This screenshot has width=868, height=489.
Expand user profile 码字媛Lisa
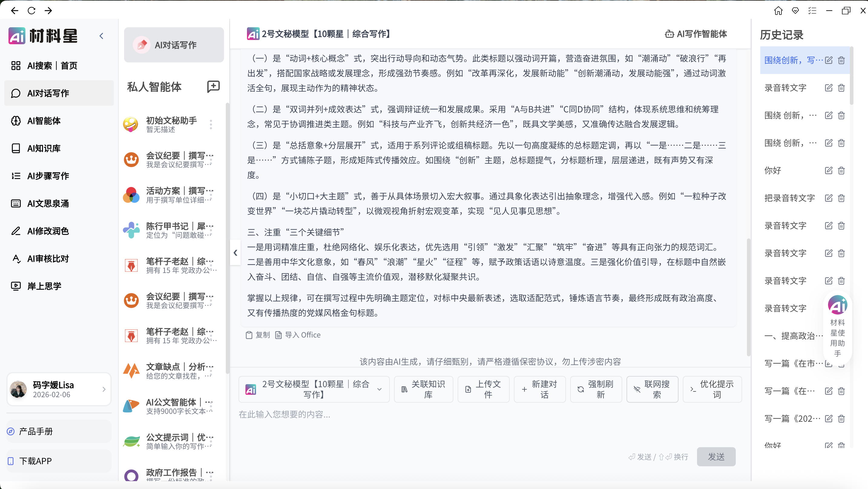pos(104,389)
